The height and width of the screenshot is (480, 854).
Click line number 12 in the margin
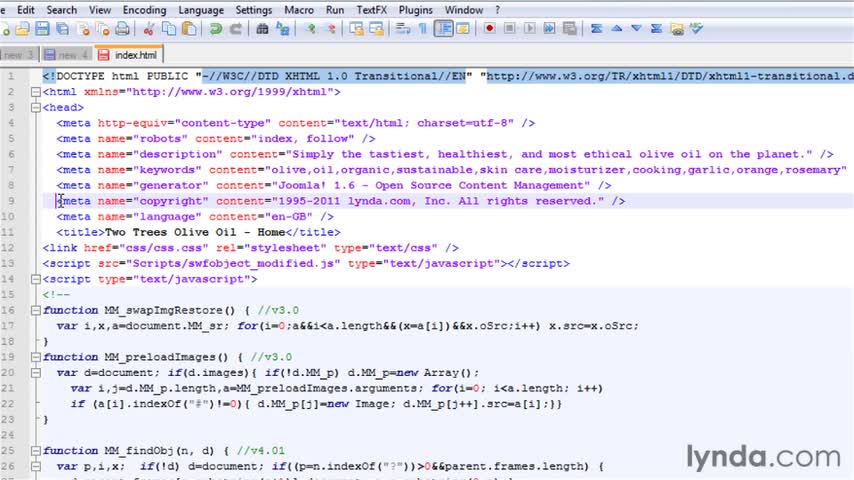point(8,248)
